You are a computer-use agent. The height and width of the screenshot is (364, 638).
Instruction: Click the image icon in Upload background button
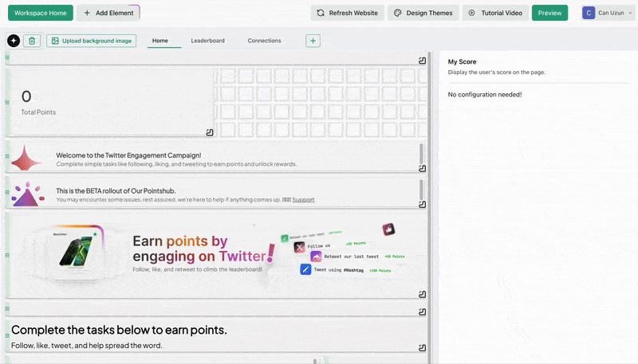[x=55, y=41]
